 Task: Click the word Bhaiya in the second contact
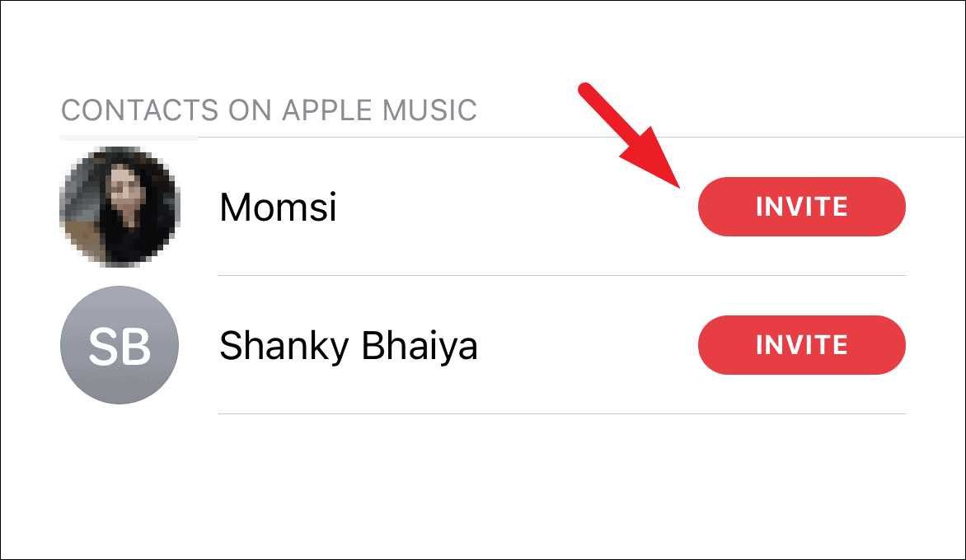tap(419, 346)
